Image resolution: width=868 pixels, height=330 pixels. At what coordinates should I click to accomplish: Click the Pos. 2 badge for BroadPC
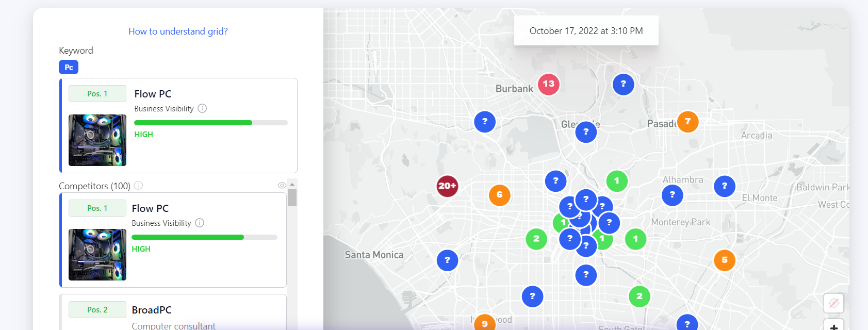(x=97, y=310)
